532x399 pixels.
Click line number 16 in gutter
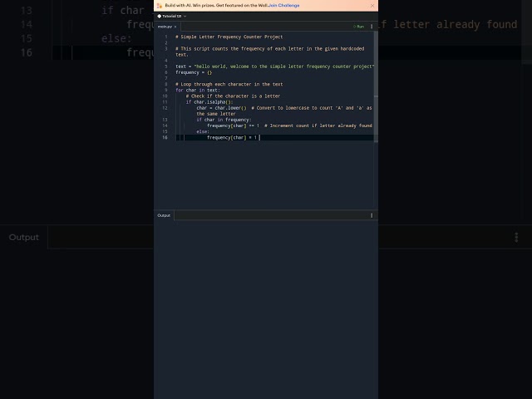coord(165,138)
